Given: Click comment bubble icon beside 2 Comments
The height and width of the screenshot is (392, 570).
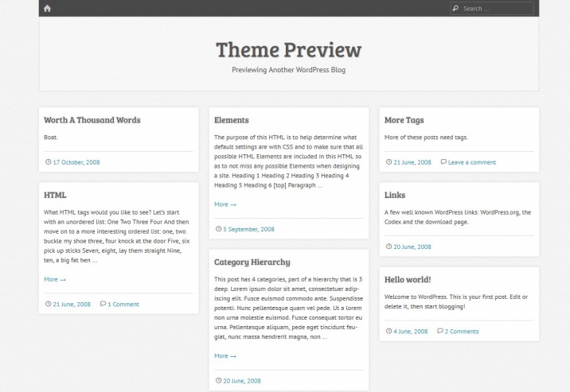Looking at the screenshot, I should click(x=440, y=331).
